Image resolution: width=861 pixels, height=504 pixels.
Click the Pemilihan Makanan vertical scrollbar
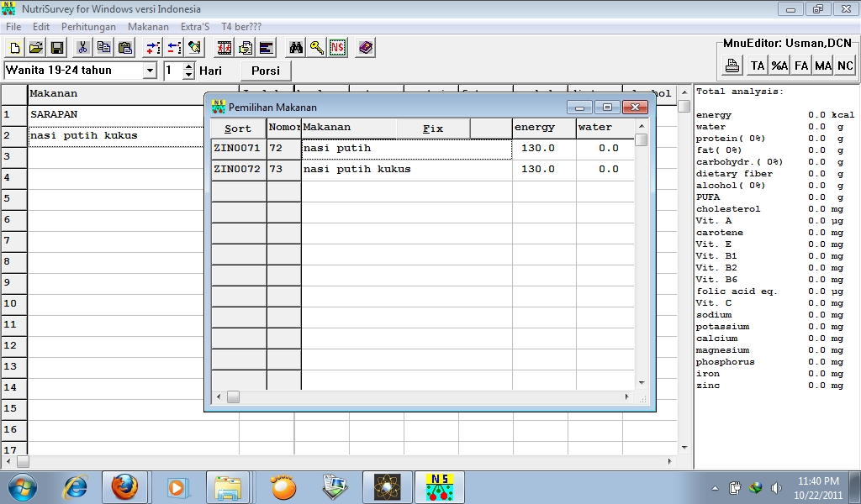(641, 252)
